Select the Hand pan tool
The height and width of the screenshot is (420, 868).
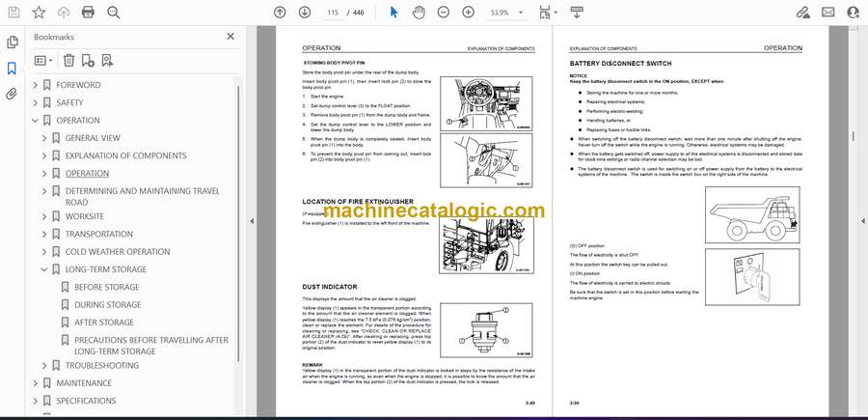(x=420, y=13)
